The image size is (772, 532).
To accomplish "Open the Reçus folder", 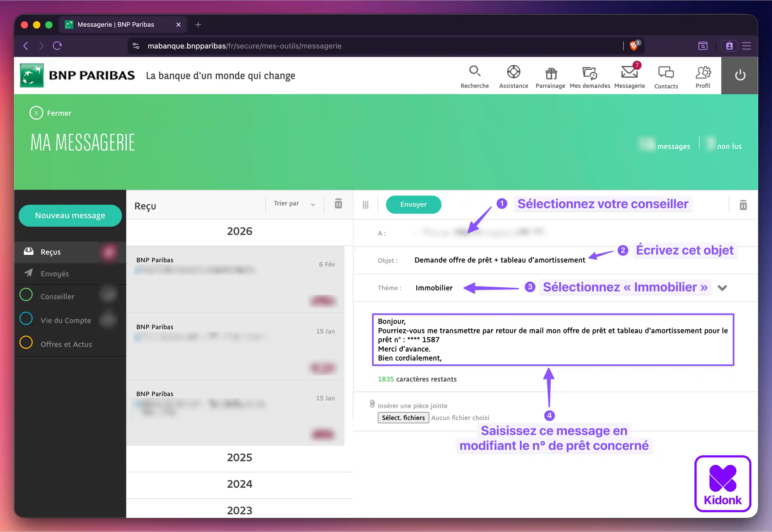I will tap(70, 252).
